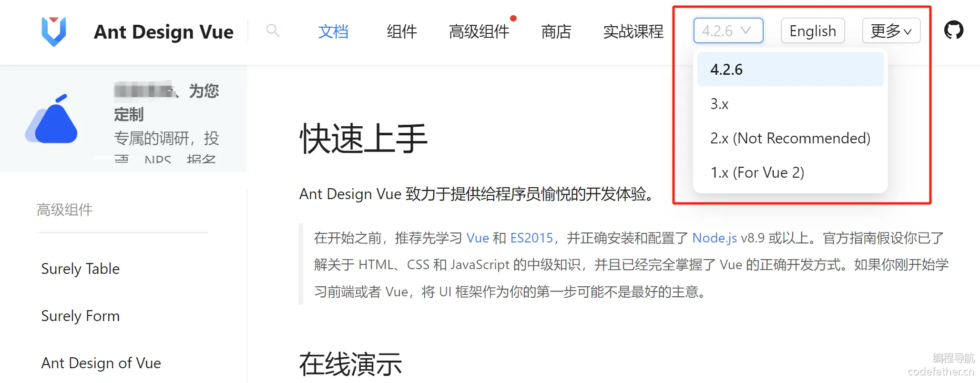This screenshot has height=383, width=980.
Task: Go to 高级组件 navigation item
Action: [x=479, y=31]
